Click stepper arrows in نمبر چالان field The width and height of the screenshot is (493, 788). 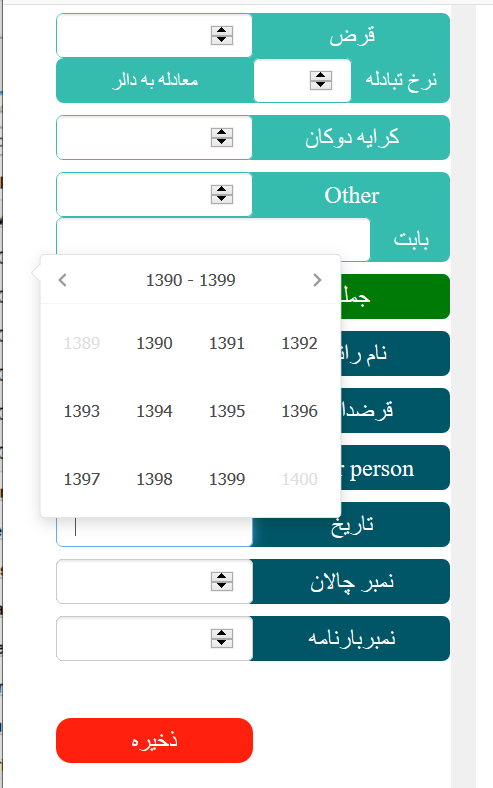222,581
